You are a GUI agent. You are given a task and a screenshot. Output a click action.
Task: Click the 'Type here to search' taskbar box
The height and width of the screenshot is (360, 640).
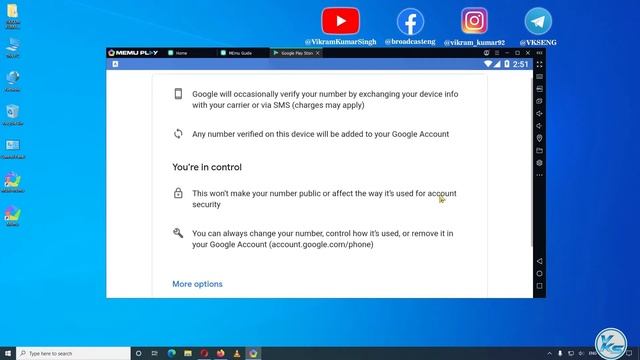click(x=73, y=353)
